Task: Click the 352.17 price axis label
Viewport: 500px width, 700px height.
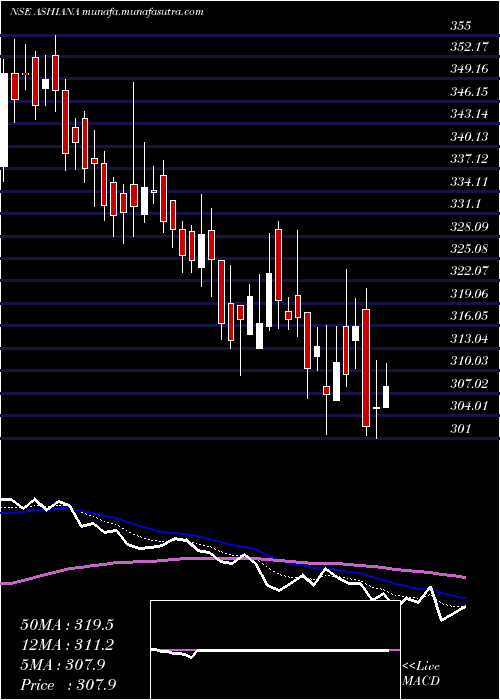Action: pos(469,47)
